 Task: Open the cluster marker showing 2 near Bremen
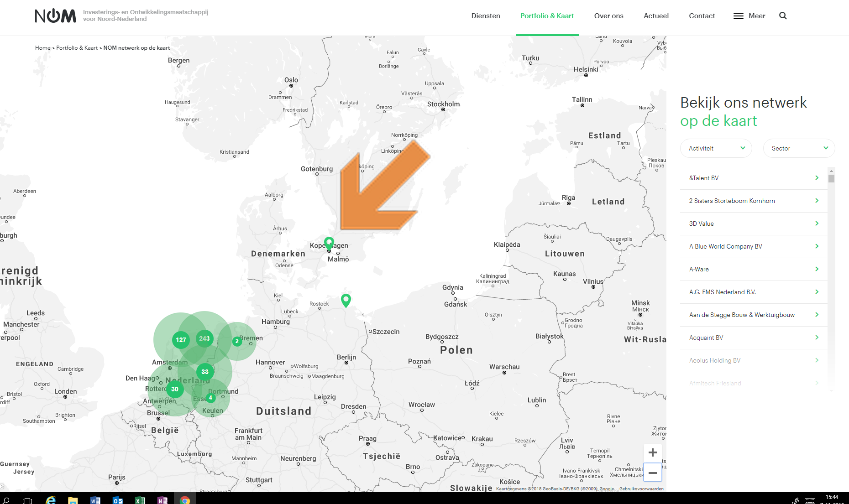(x=237, y=341)
